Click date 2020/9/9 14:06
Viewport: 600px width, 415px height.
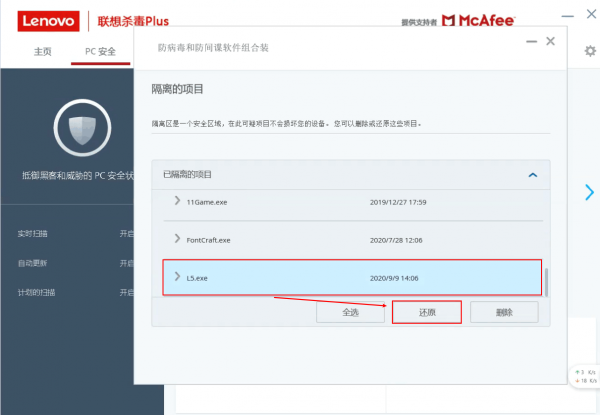click(x=394, y=278)
